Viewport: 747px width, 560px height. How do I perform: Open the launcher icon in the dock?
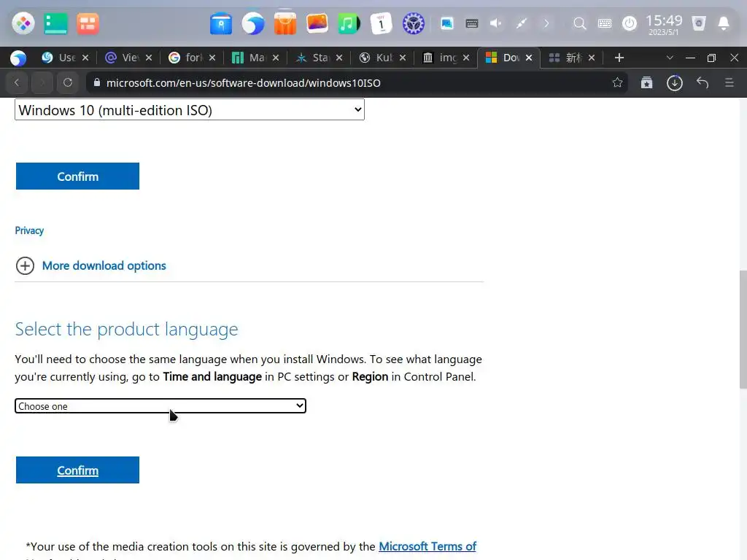(x=23, y=23)
